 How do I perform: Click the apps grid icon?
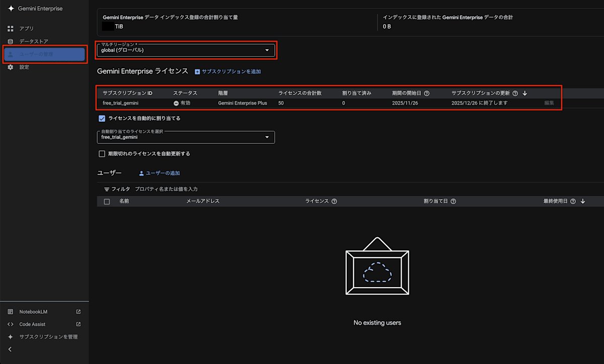(x=11, y=29)
